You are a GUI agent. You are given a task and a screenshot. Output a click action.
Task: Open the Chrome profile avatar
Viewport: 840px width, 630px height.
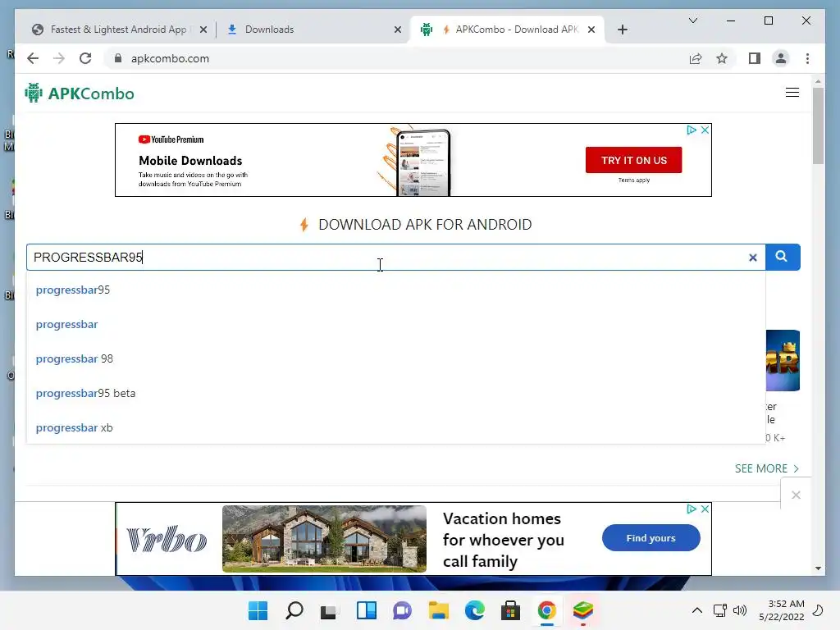[781, 58]
